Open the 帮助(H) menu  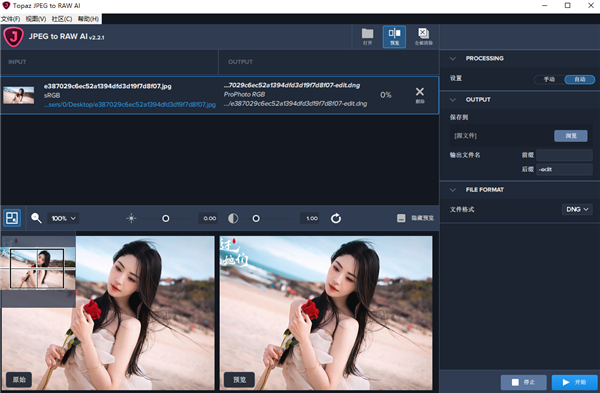(88, 19)
